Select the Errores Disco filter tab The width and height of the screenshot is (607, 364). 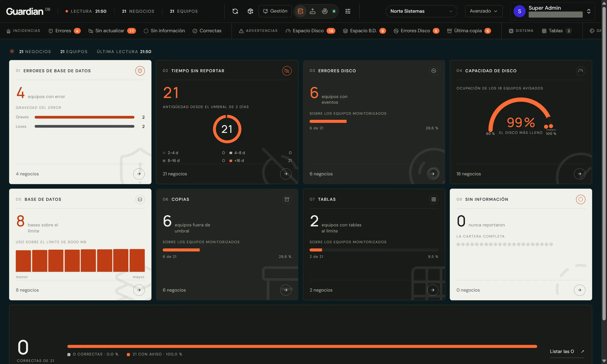point(416,31)
